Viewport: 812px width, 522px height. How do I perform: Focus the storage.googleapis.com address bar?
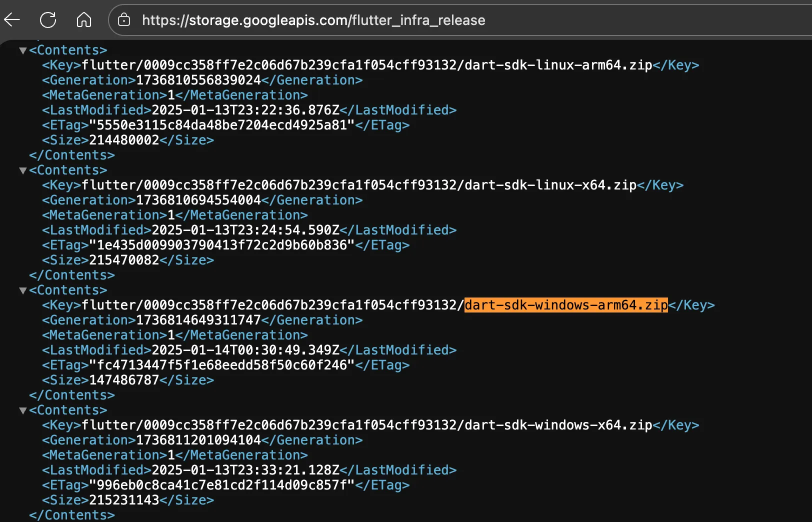click(x=313, y=20)
